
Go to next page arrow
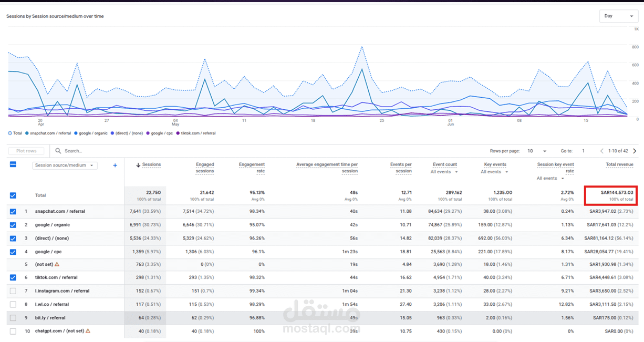(x=635, y=151)
